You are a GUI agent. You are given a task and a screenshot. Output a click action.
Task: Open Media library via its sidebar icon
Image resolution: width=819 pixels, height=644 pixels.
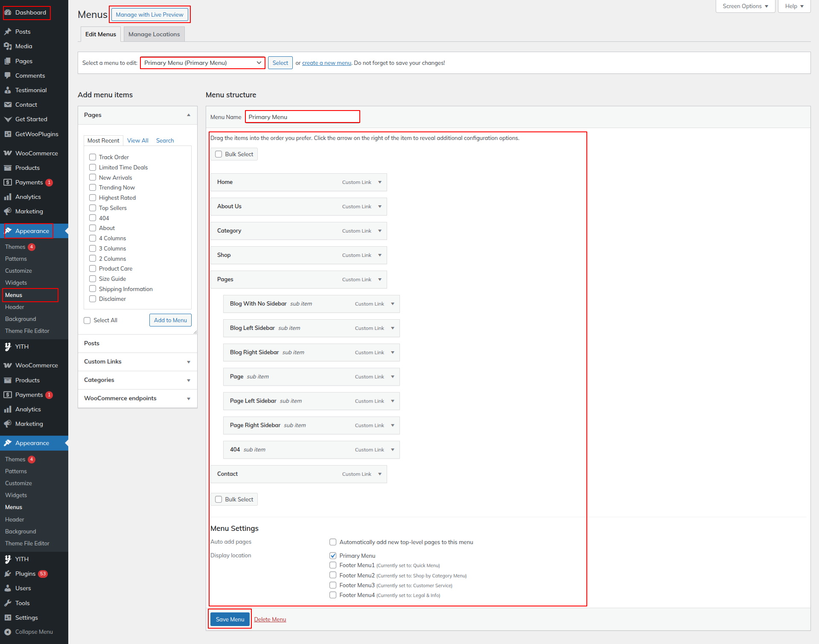[x=8, y=46]
